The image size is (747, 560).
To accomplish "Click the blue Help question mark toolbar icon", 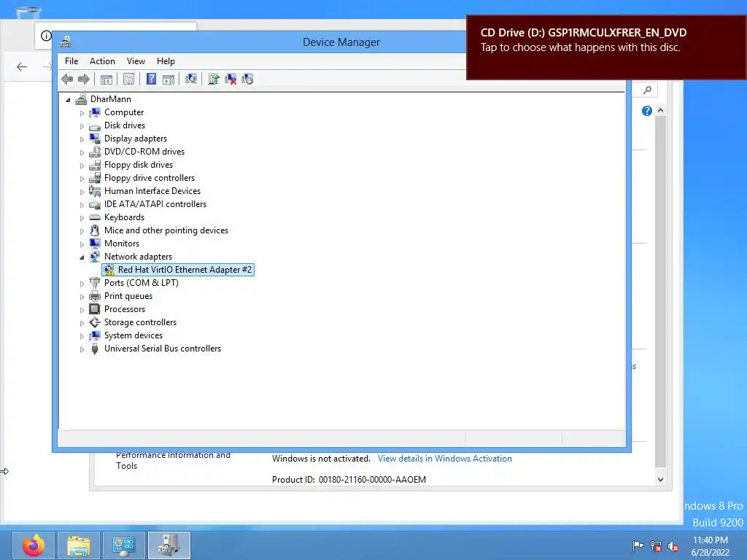I will (151, 79).
